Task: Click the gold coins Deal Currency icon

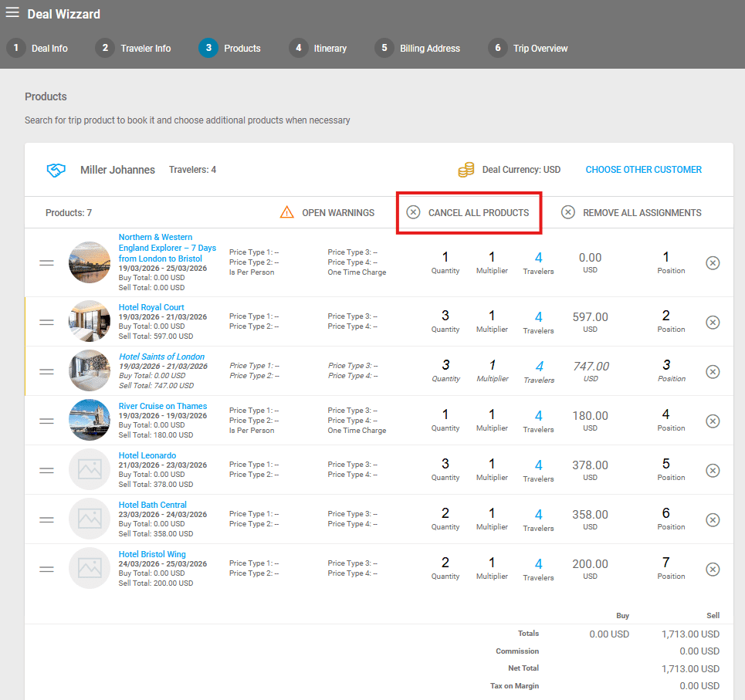Action: [466, 170]
